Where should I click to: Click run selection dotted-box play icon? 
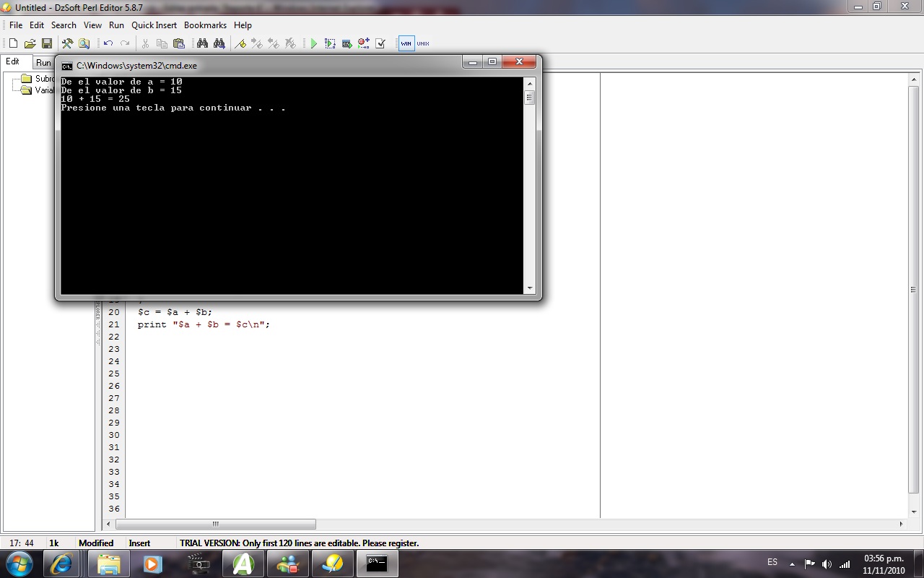[330, 43]
